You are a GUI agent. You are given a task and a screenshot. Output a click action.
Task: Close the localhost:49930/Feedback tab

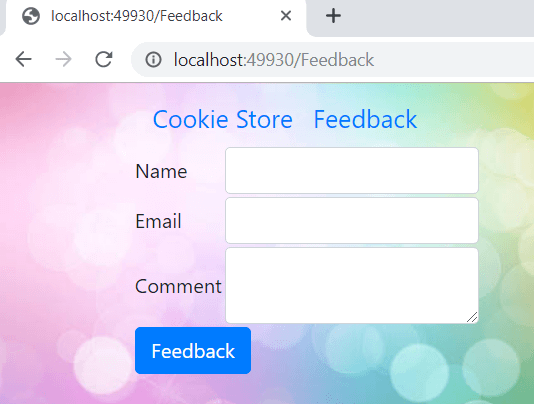[286, 16]
